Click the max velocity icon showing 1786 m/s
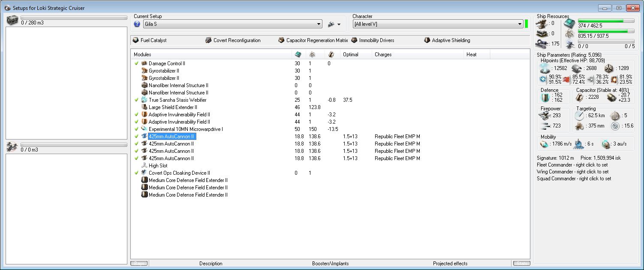Viewport: 644px width, 270px height. point(544,144)
